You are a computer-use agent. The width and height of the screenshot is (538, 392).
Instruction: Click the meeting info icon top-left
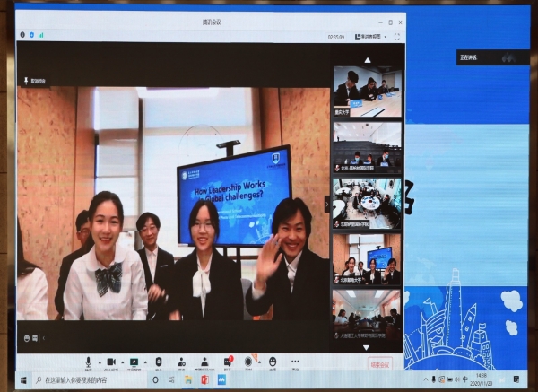pyautogui.click(x=22, y=35)
